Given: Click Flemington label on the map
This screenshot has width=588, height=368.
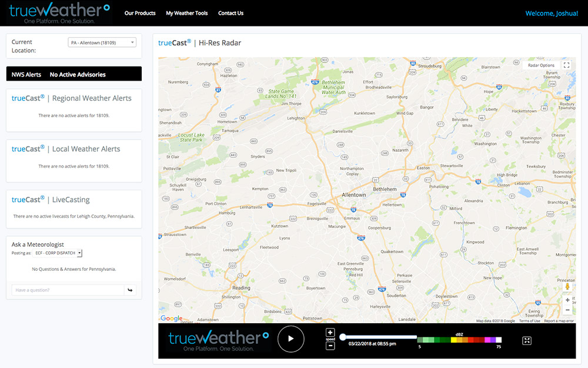Looking at the screenshot, I should (516, 227).
